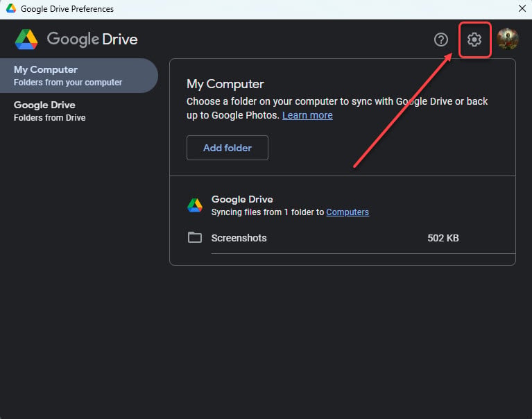Screen dimensions: 532x419
Task: Switch to Google Drive Folders from Drive tab
Action: click(79, 111)
